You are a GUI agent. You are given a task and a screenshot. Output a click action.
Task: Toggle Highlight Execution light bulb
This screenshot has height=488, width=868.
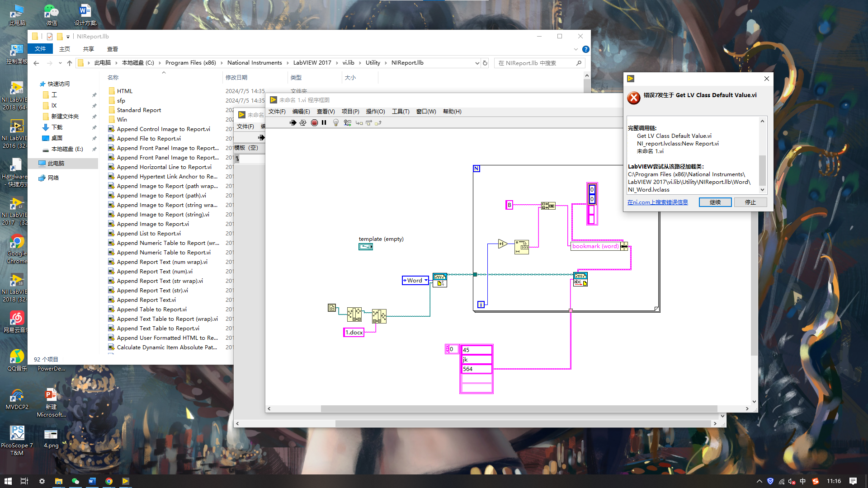click(x=336, y=123)
